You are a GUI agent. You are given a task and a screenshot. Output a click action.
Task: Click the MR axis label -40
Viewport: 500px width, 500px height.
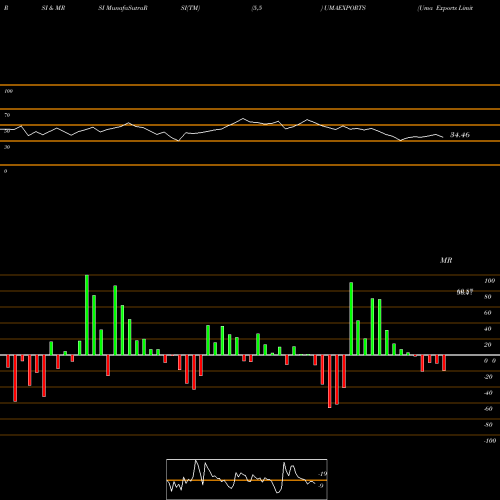(x=488, y=393)
